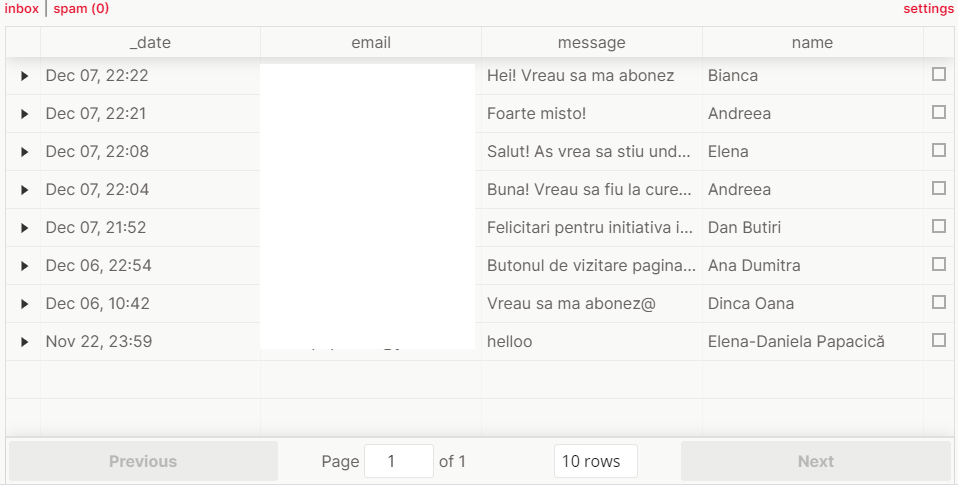Expand the Dec 07, 22:22 row

click(x=24, y=76)
